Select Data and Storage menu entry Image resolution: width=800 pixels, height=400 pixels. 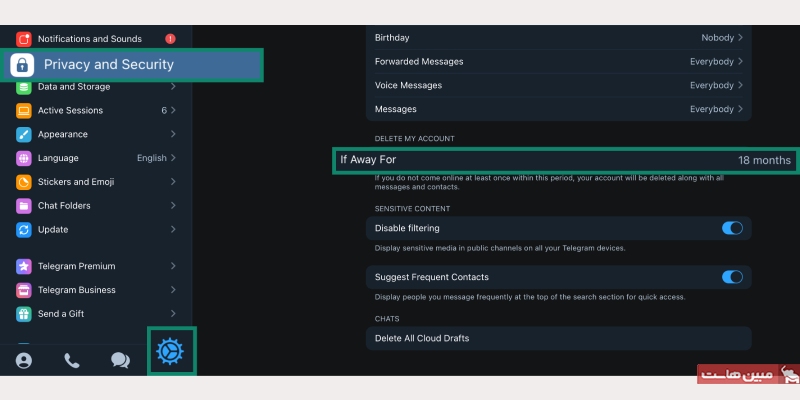tap(96, 87)
